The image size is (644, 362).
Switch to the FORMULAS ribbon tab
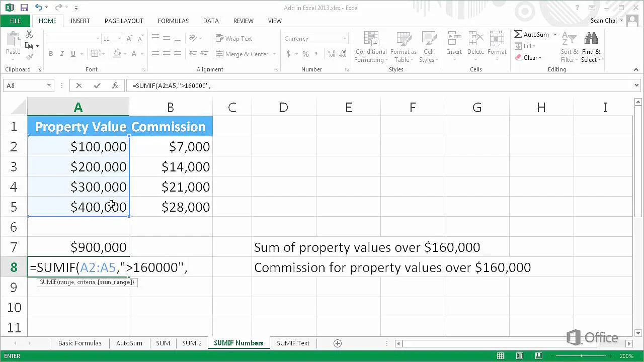click(x=173, y=21)
